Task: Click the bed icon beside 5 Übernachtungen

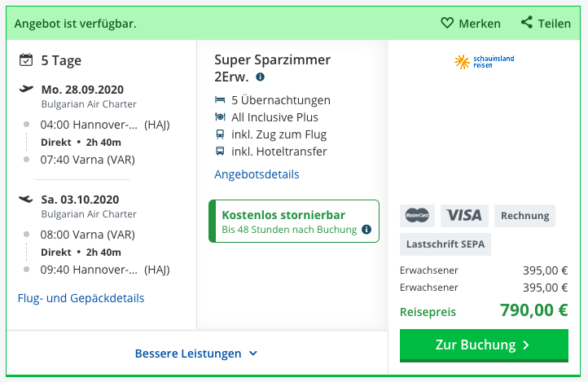Action: click(220, 99)
